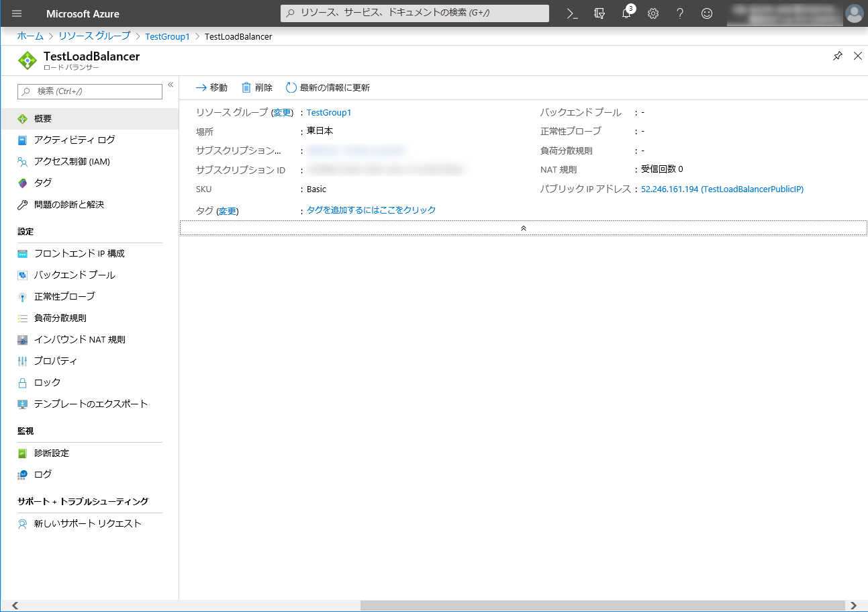Open the 正常性プローブ settings item
Screen dimensions: 868x612
pos(64,296)
